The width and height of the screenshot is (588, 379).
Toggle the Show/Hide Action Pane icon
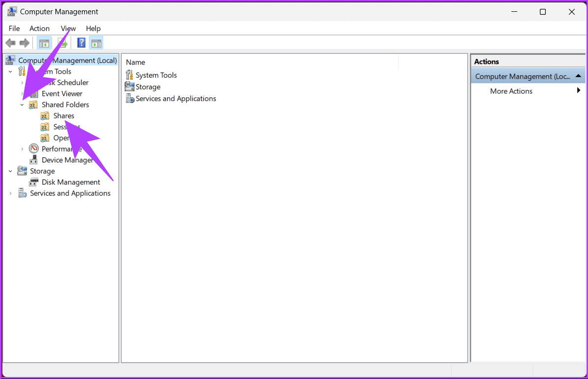pyautogui.click(x=96, y=43)
